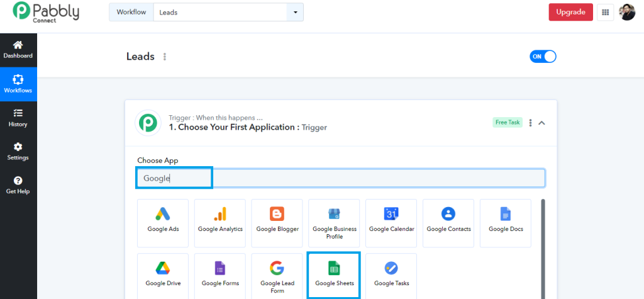Open the Get Help sidebar item
The width and height of the screenshot is (644, 299).
pos(18,185)
